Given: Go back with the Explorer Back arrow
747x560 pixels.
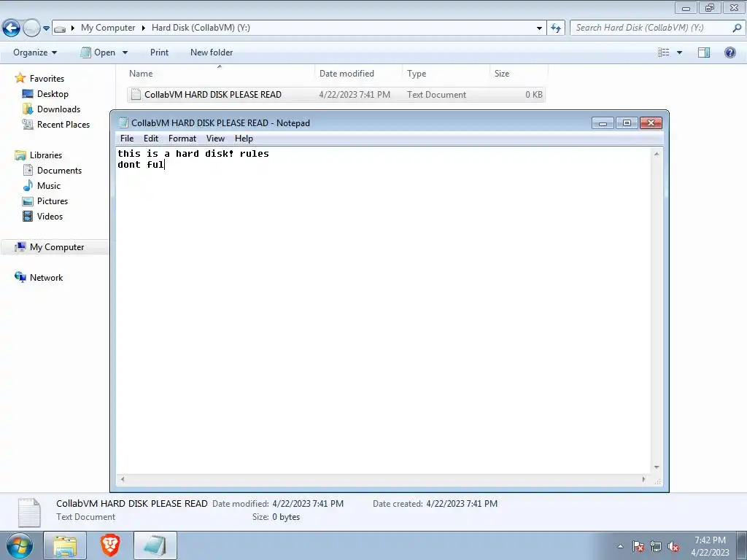Looking at the screenshot, I should click(x=12, y=28).
